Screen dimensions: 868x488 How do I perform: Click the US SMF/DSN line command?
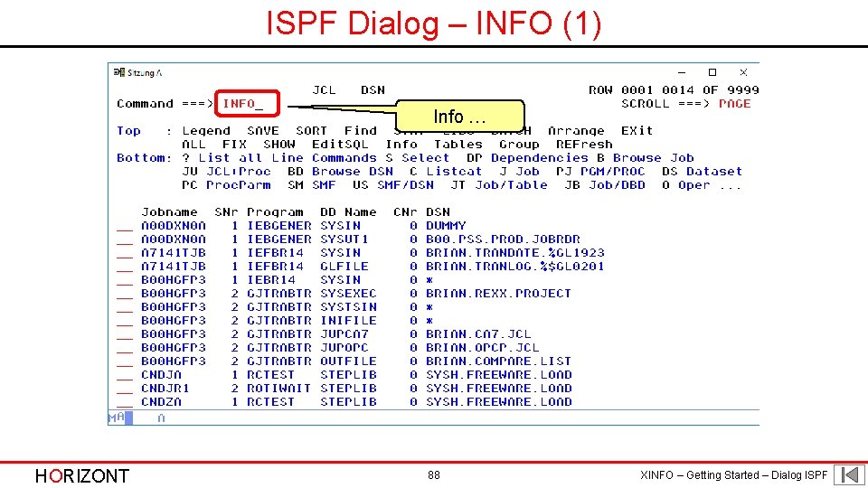[x=393, y=185]
